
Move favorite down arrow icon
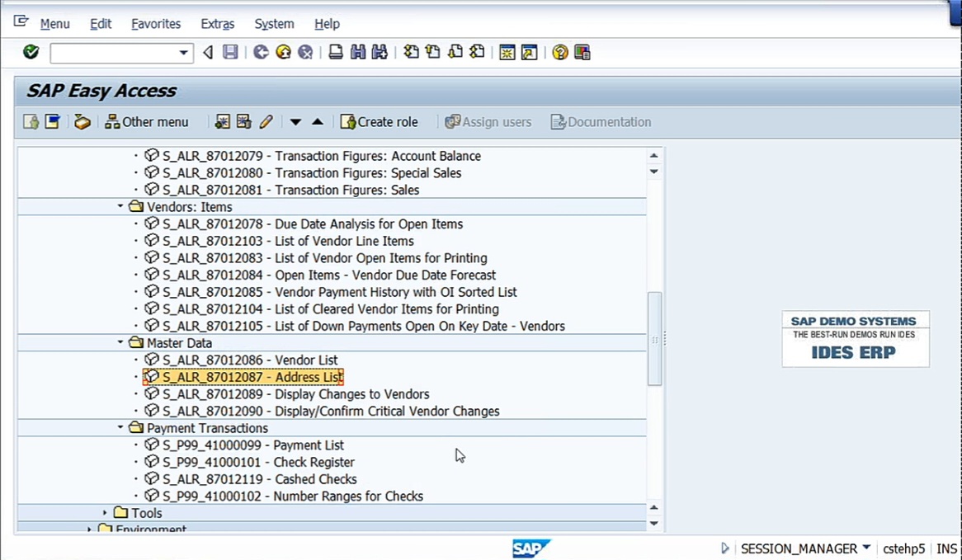295,122
